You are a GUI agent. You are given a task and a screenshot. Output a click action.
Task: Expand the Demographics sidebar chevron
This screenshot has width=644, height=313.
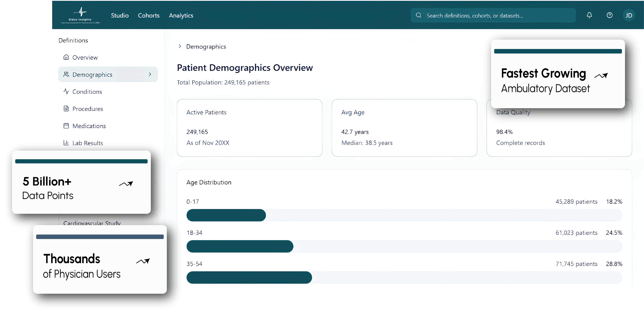point(150,74)
